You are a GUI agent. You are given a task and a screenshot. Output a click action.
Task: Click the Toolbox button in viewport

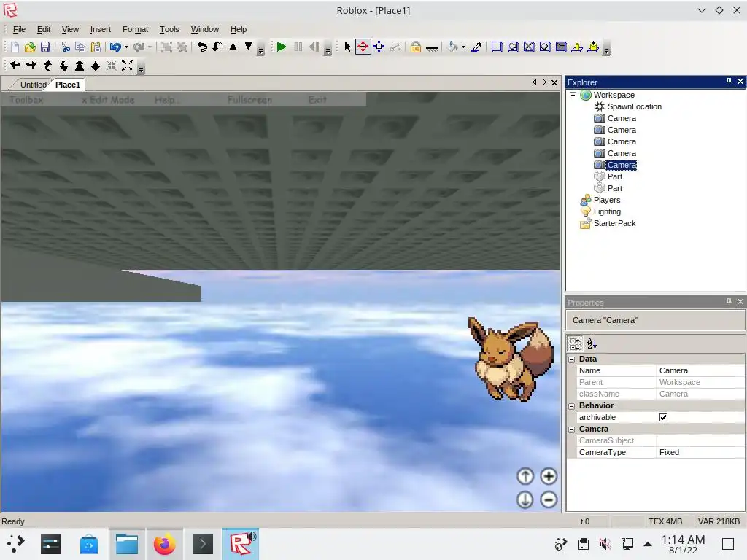26,100
